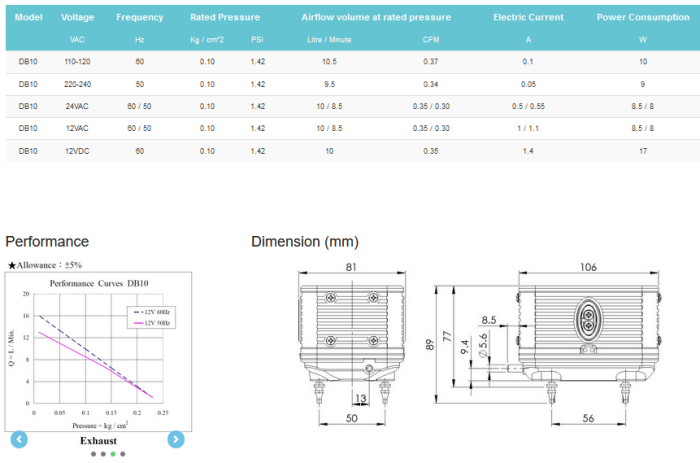The height and width of the screenshot is (463, 700).
Task: Select the Voltage column header
Action: [78, 17]
